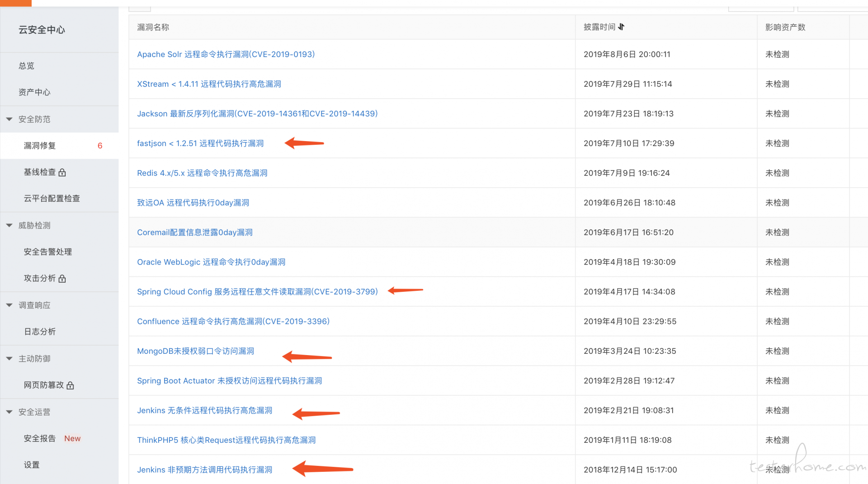
Task: Click date 2019年3月24日 10:23:35
Action: [x=630, y=351]
